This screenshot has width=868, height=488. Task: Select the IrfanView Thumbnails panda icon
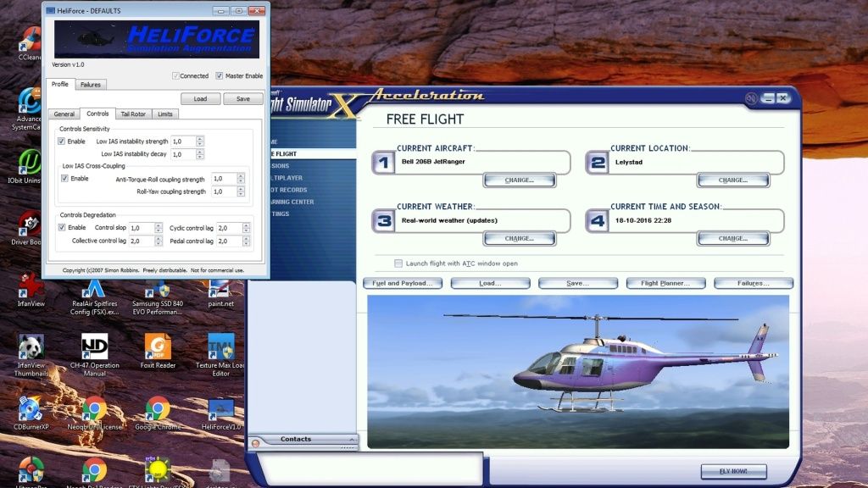pyautogui.click(x=31, y=355)
